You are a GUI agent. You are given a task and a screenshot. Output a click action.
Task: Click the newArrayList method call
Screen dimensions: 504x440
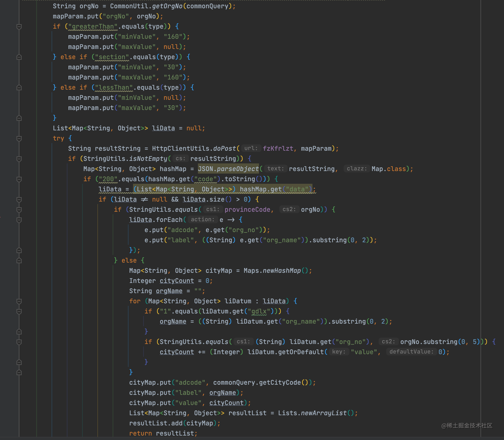pos(324,413)
